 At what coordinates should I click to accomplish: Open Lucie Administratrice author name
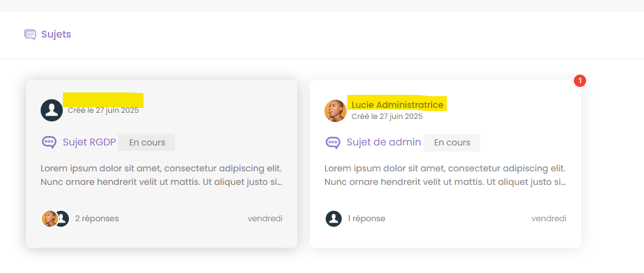tap(397, 105)
